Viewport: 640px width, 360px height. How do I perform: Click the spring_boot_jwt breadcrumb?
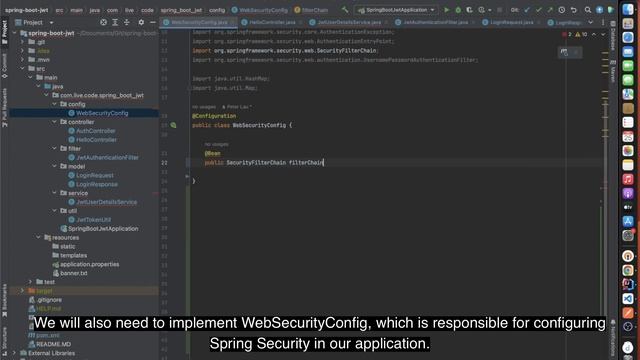[x=181, y=10]
